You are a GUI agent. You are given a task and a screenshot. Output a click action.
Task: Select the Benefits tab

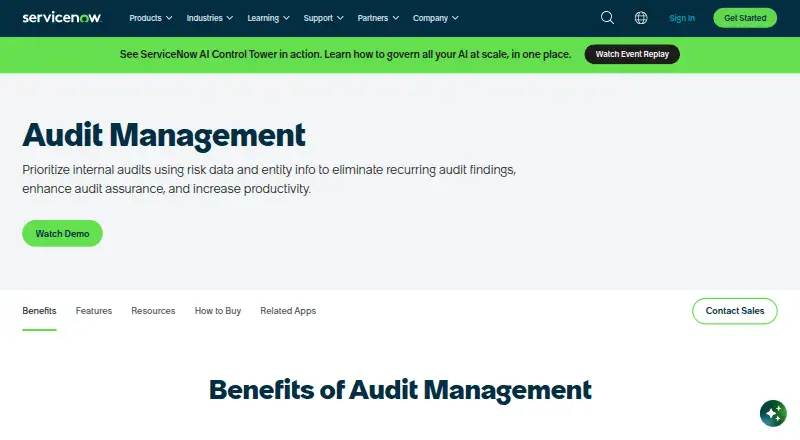pos(39,311)
